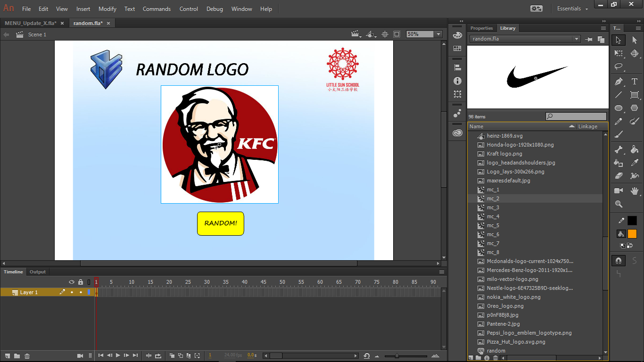Screen dimensions: 644x362
Task: Open the Essentials workspace dropdown
Action: (573, 8)
